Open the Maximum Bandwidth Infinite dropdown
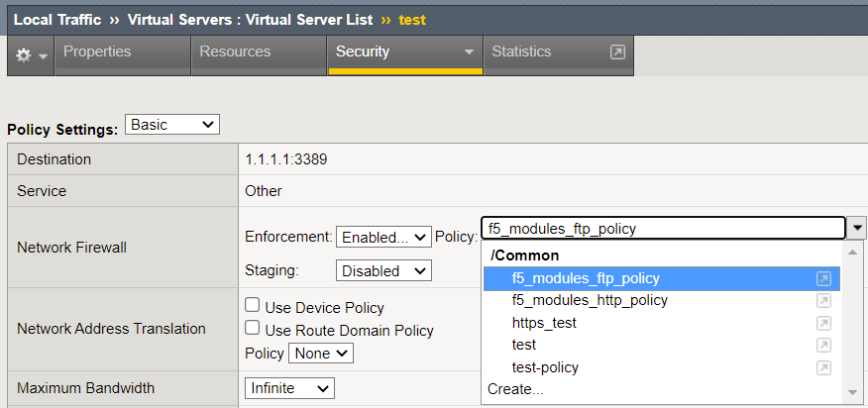Image resolution: width=868 pixels, height=408 pixels. (289, 388)
